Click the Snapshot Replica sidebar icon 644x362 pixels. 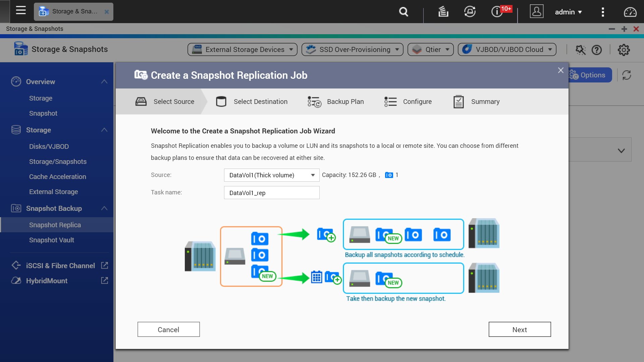tap(55, 225)
